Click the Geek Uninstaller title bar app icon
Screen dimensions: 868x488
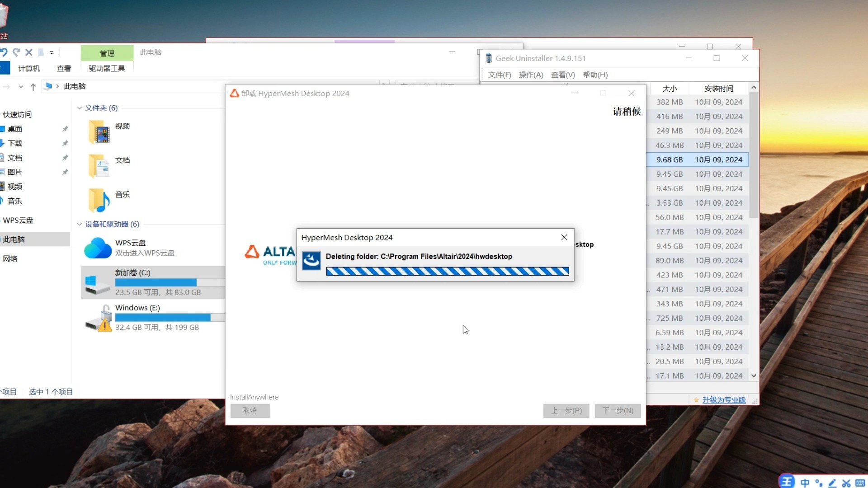point(489,58)
